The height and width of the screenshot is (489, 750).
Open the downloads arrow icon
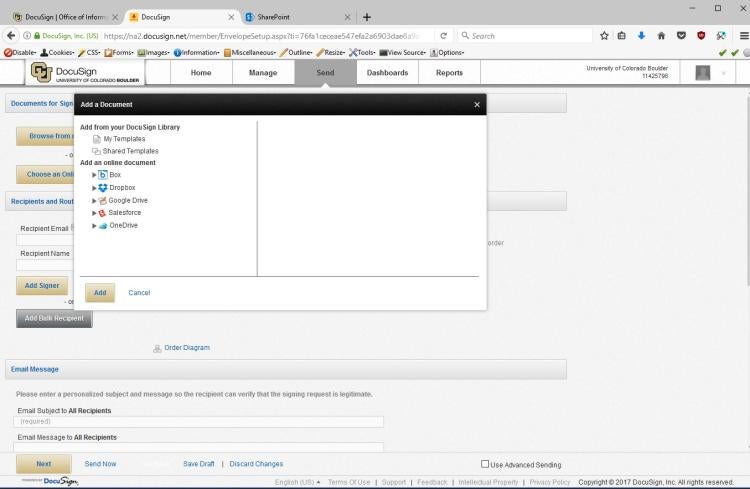pos(641,36)
